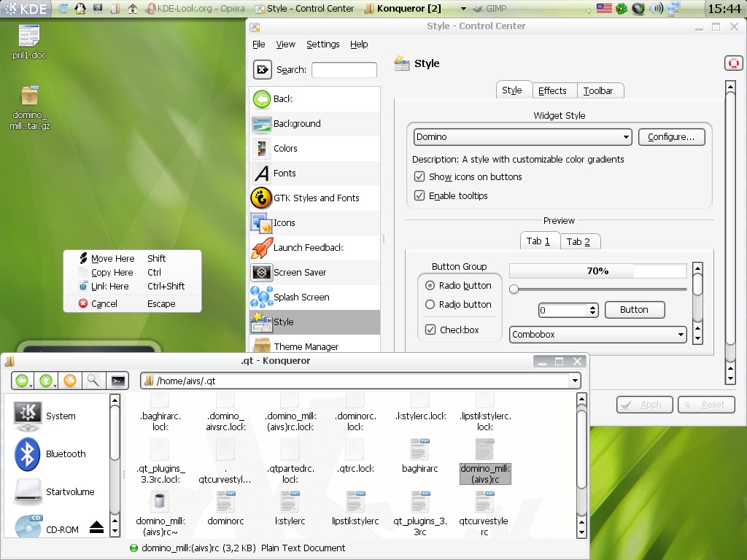Click the home folder panel icon
This screenshot has height=560, width=747.
(133, 9)
